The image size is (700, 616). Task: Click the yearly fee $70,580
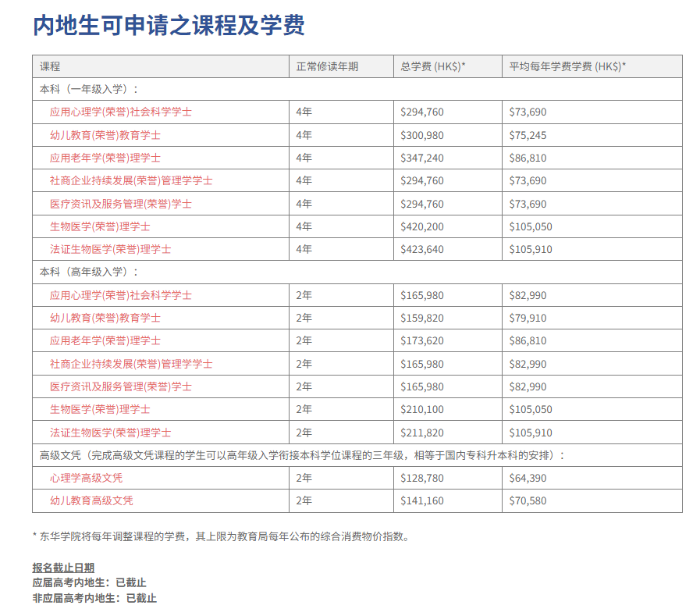(528, 501)
